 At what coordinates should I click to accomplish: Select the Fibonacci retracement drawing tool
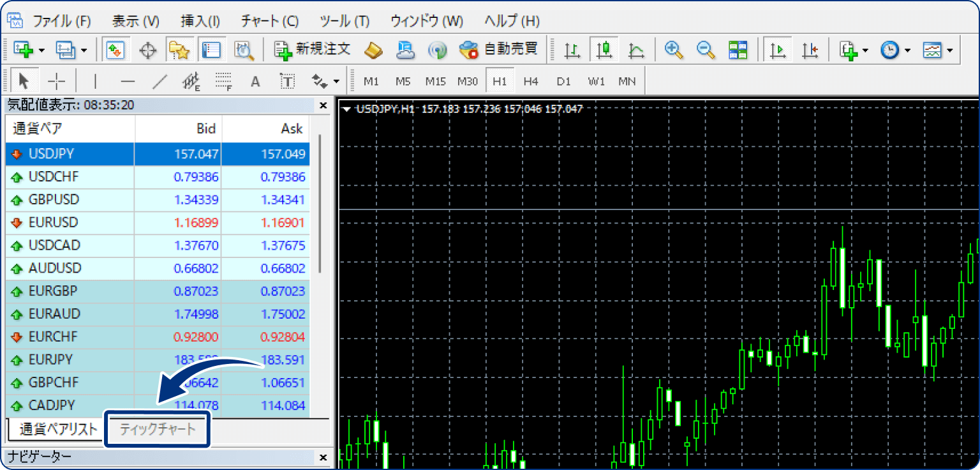coord(223,81)
